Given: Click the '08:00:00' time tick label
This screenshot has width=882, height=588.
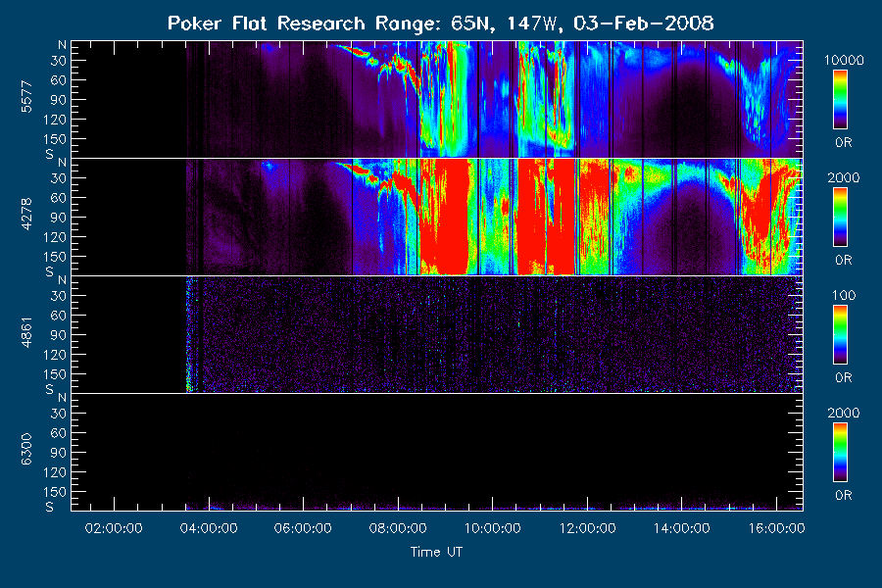Looking at the screenshot, I should click(x=398, y=528).
